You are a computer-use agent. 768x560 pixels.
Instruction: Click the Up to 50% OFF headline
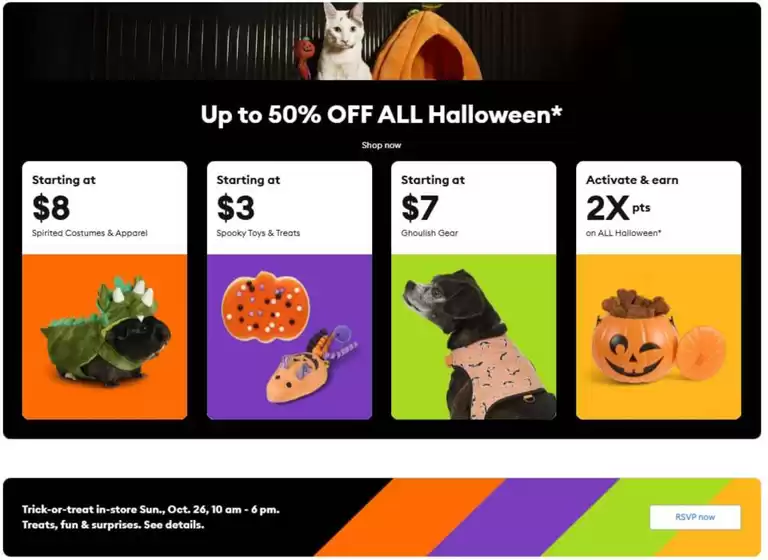point(381,115)
